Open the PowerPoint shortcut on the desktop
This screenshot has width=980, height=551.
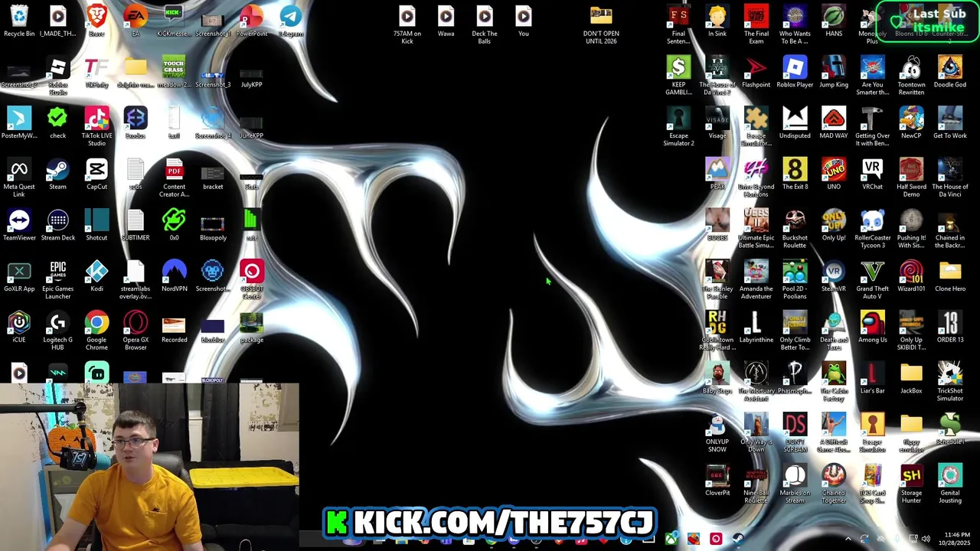(251, 21)
